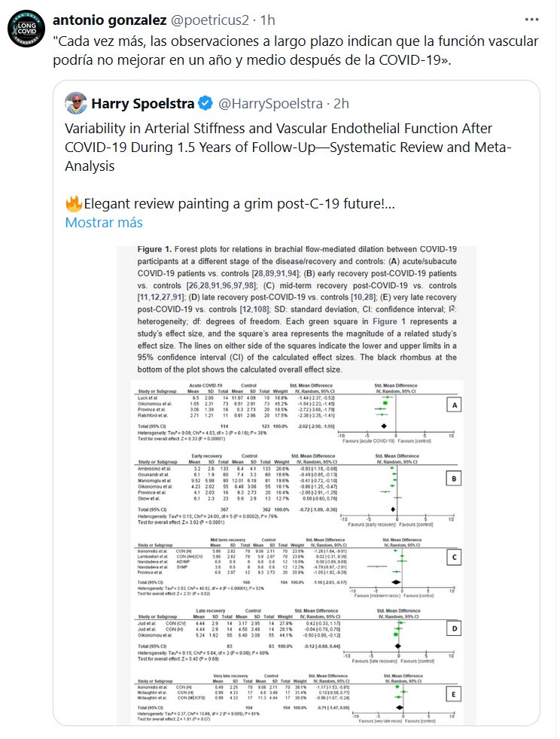Click the fire emoji before 'Elegant review'

(x=74, y=203)
